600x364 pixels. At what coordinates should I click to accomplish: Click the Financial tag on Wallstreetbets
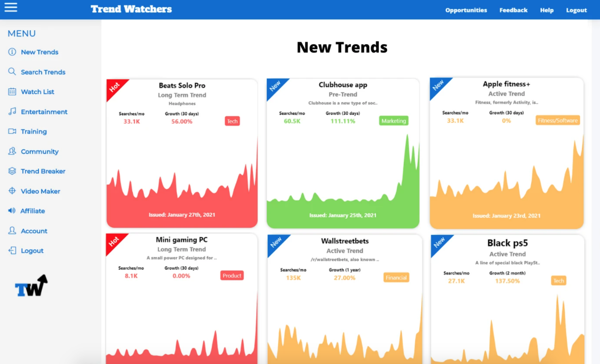point(396,277)
